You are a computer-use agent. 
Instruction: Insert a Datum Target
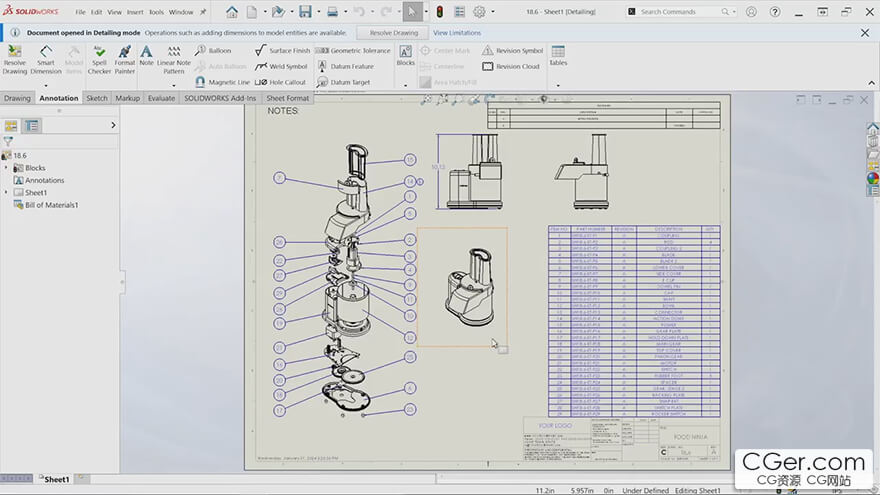pyautogui.click(x=343, y=82)
